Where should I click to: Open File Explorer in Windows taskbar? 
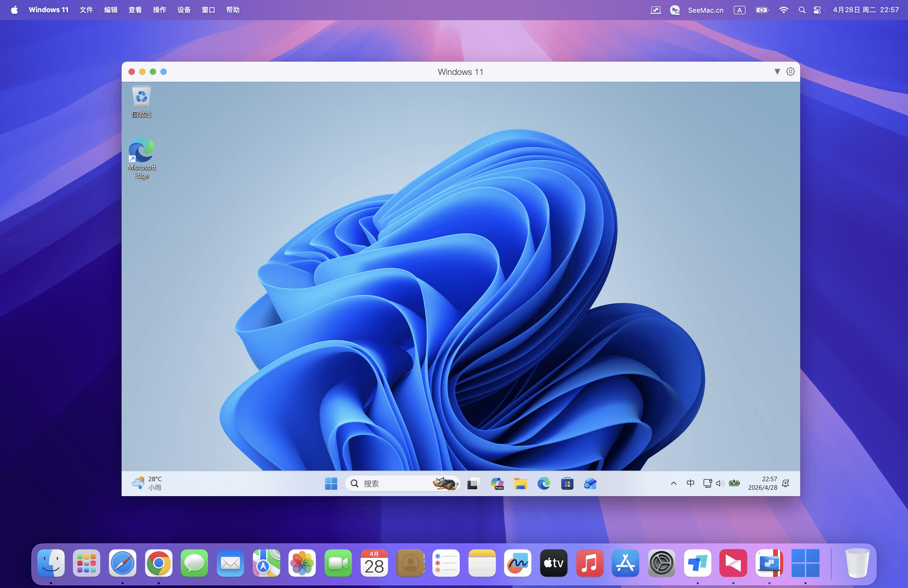click(520, 483)
